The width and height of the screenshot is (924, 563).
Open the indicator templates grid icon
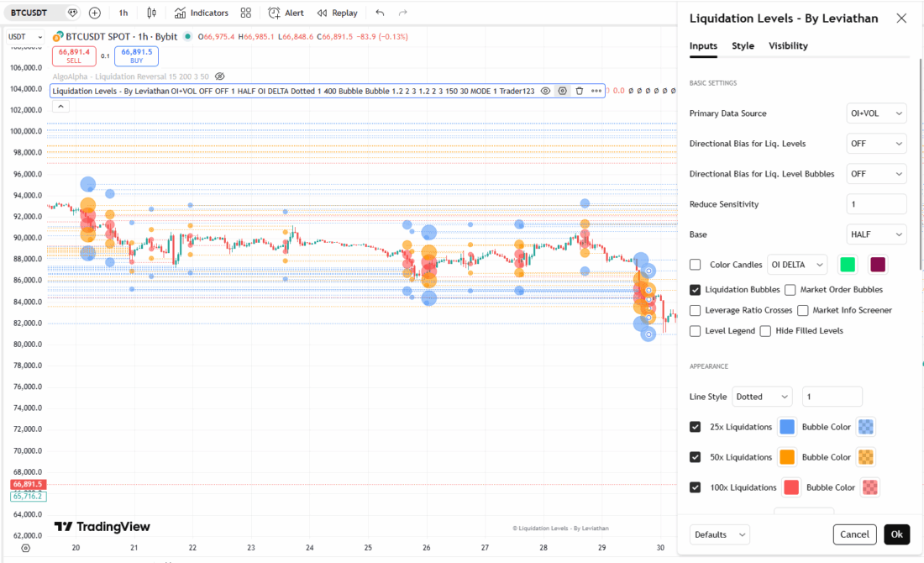tap(246, 13)
